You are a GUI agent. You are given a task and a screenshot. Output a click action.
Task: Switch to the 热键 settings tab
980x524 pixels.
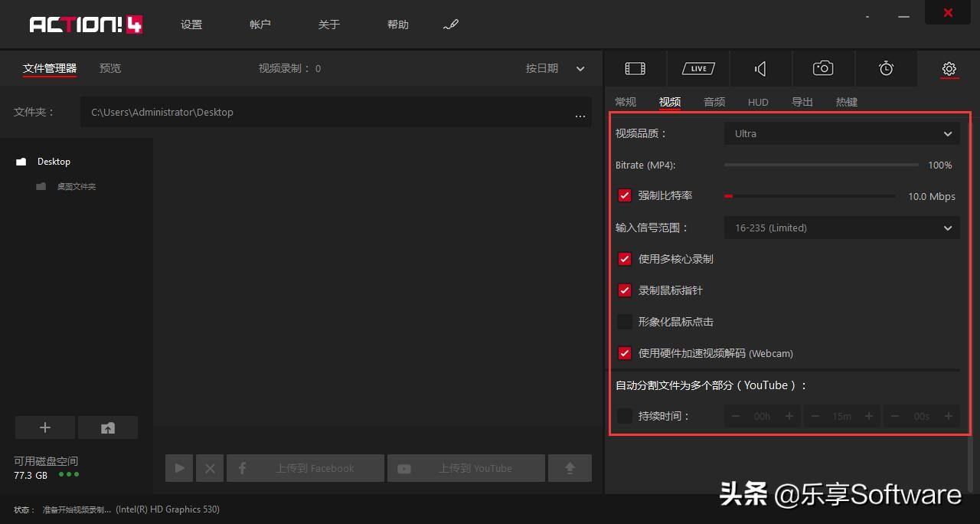coord(847,102)
